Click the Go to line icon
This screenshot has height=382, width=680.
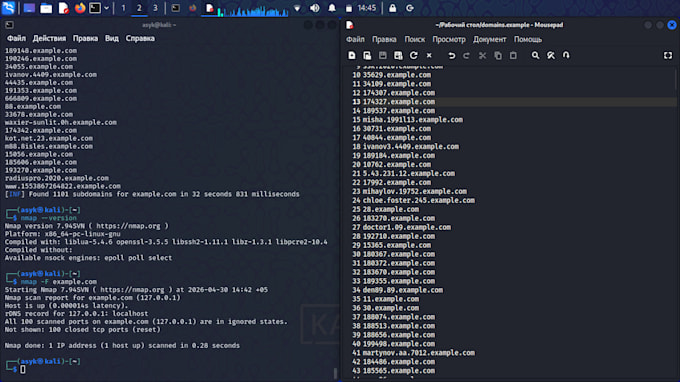(x=566, y=56)
